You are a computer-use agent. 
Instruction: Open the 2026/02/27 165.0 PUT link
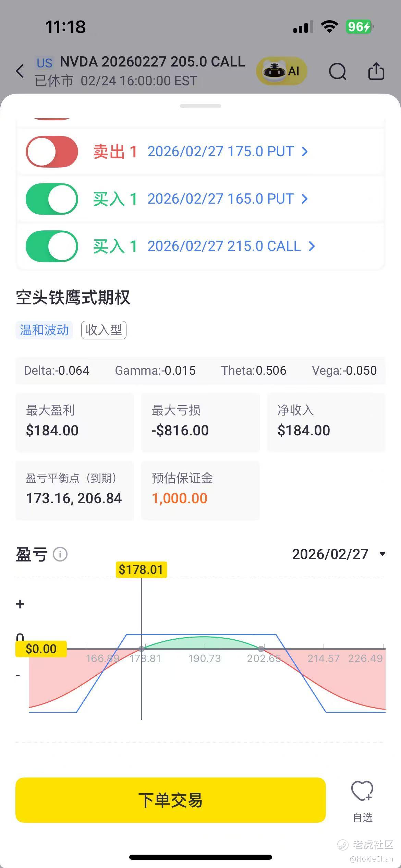point(220,199)
